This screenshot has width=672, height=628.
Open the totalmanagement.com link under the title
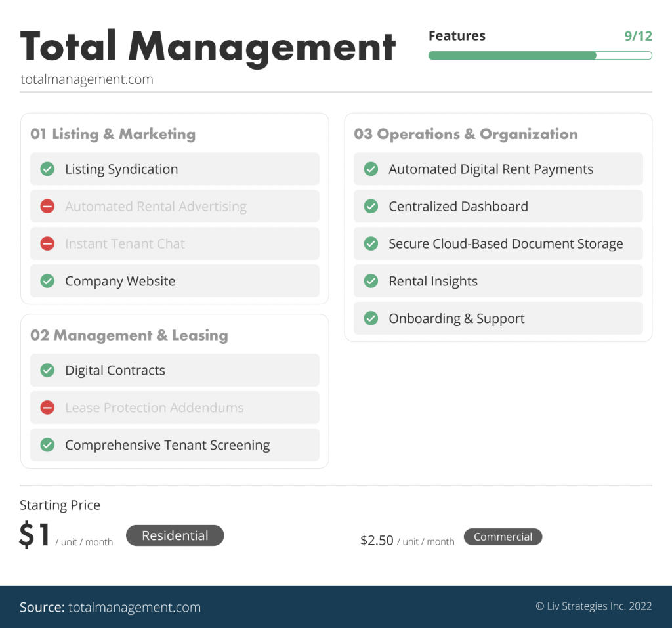pos(87,79)
